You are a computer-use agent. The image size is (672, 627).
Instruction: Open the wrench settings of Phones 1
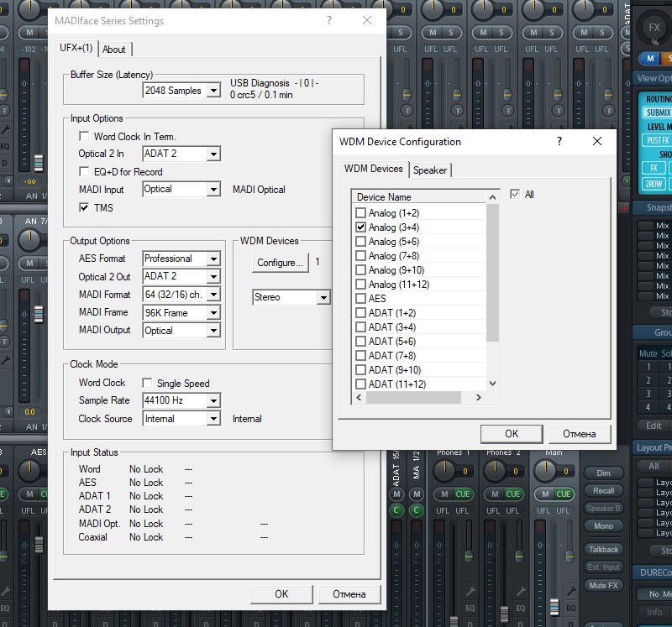point(470,592)
